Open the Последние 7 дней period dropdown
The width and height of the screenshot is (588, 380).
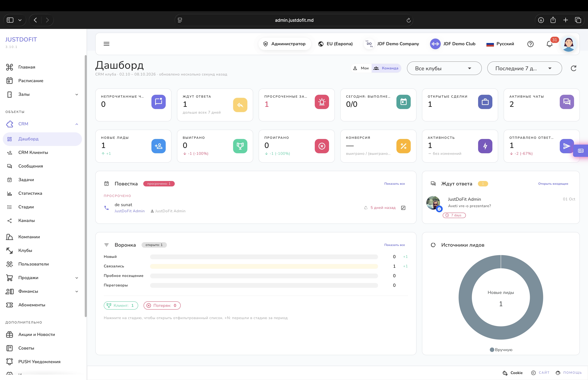[x=524, y=68]
